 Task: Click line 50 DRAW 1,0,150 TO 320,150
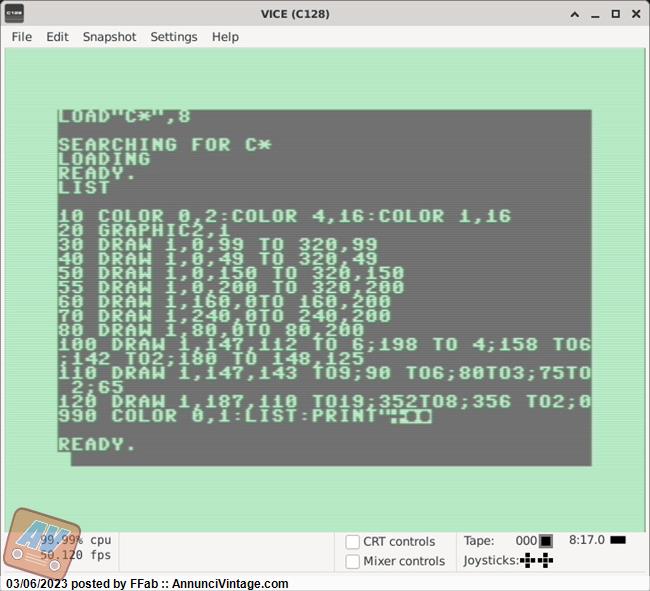(x=231, y=273)
